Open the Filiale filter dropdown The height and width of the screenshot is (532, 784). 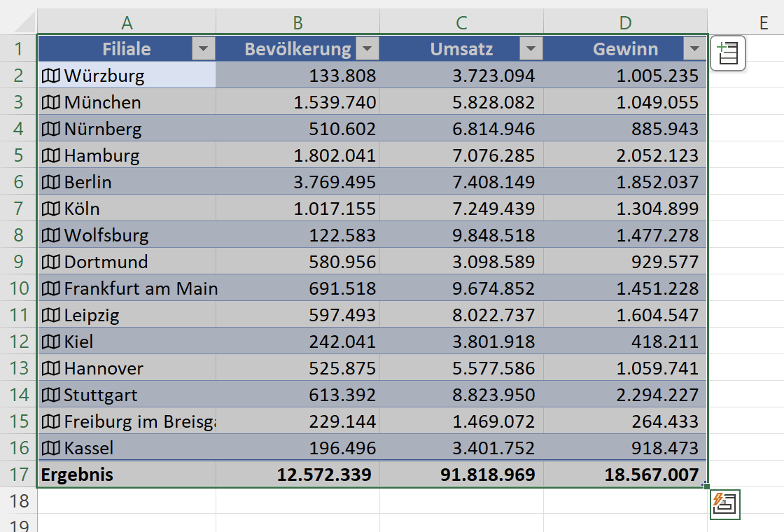click(x=203, y=48)
